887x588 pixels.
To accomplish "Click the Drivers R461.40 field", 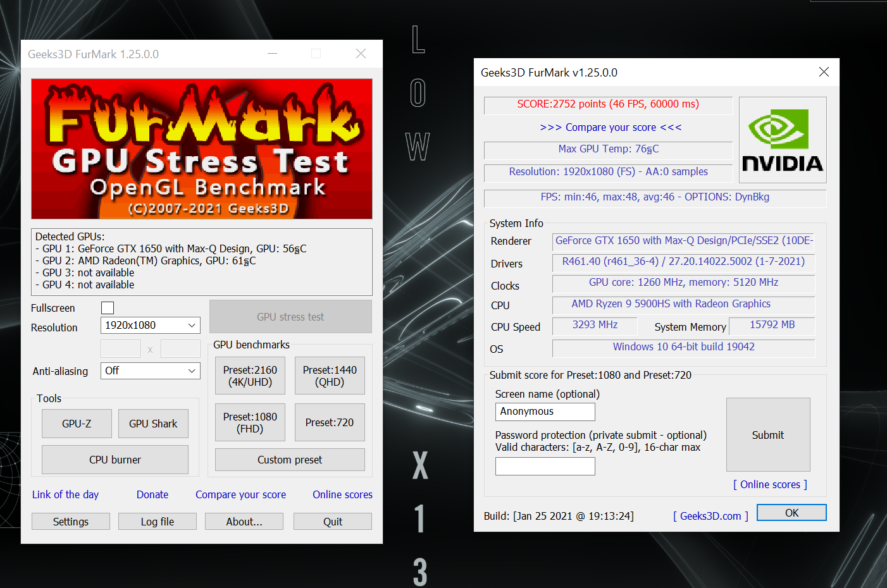I will coord(683,262).
